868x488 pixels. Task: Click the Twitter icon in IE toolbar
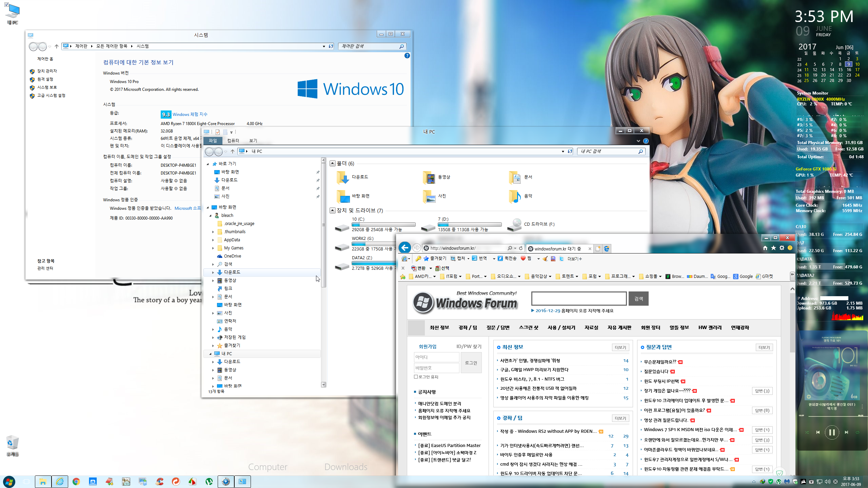(561, 259)
